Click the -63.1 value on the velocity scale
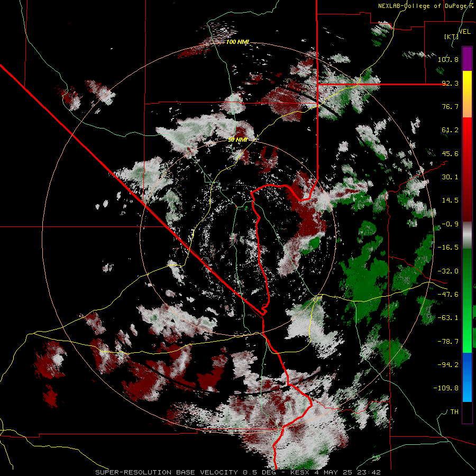476x476 pixels. [448, 318]
